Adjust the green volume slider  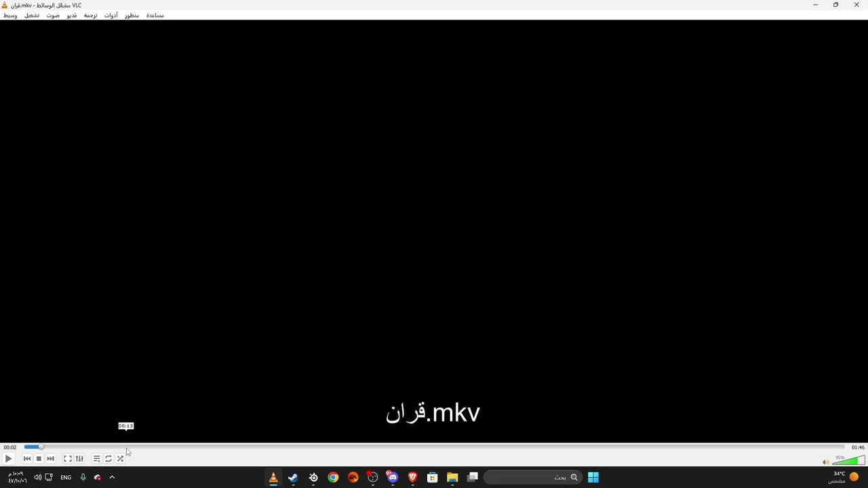pos(848,460)
